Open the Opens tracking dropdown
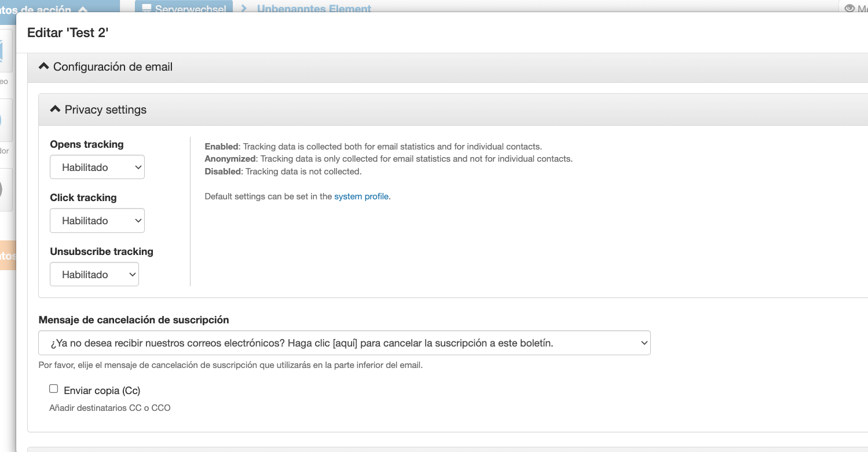Screen dimensions: 868x452 (x=97, y=167)
